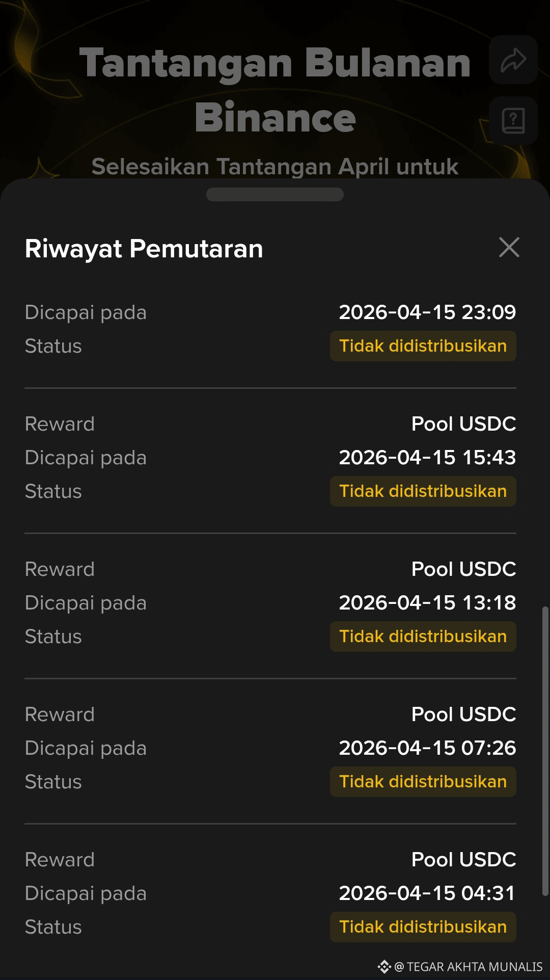Screen dimensions: 550x980
Task: Tap the Binance logo in watermark
Action: coord(384,966)
